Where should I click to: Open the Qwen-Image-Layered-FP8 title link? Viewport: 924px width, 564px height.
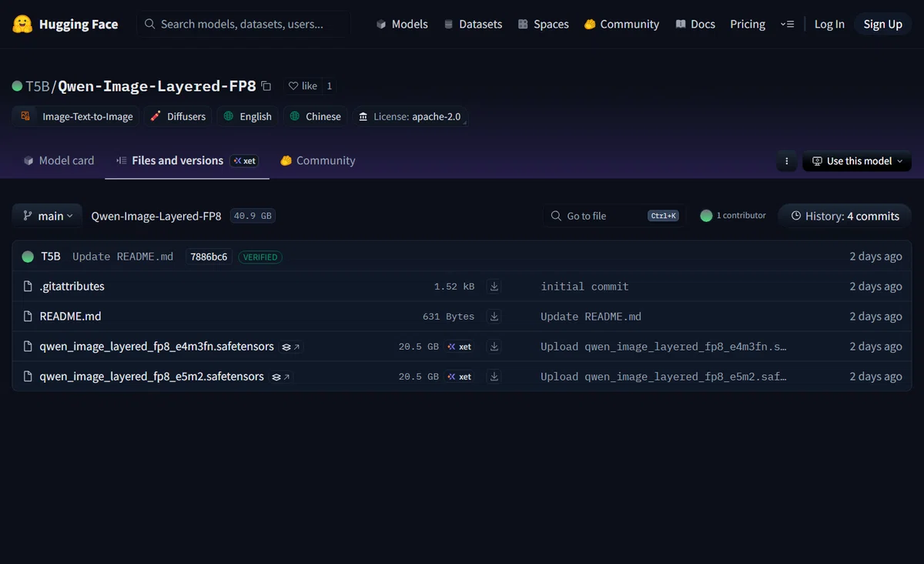(x=157, y=86)
